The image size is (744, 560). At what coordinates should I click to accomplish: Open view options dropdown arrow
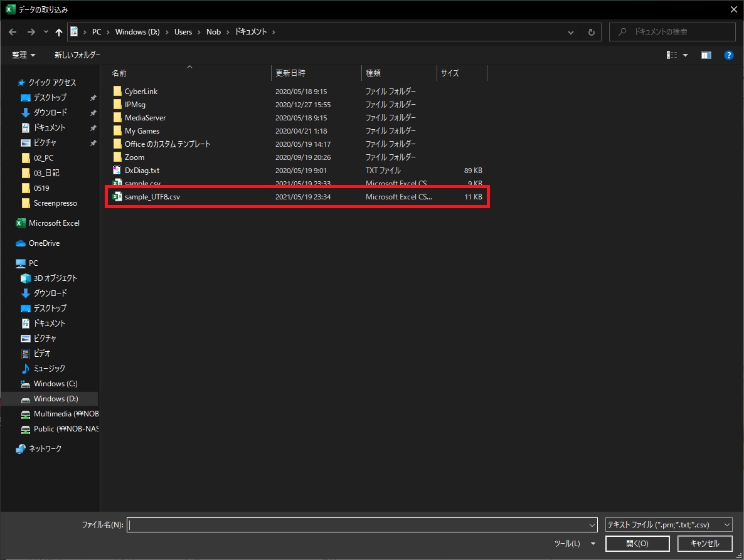pos(685,55)
